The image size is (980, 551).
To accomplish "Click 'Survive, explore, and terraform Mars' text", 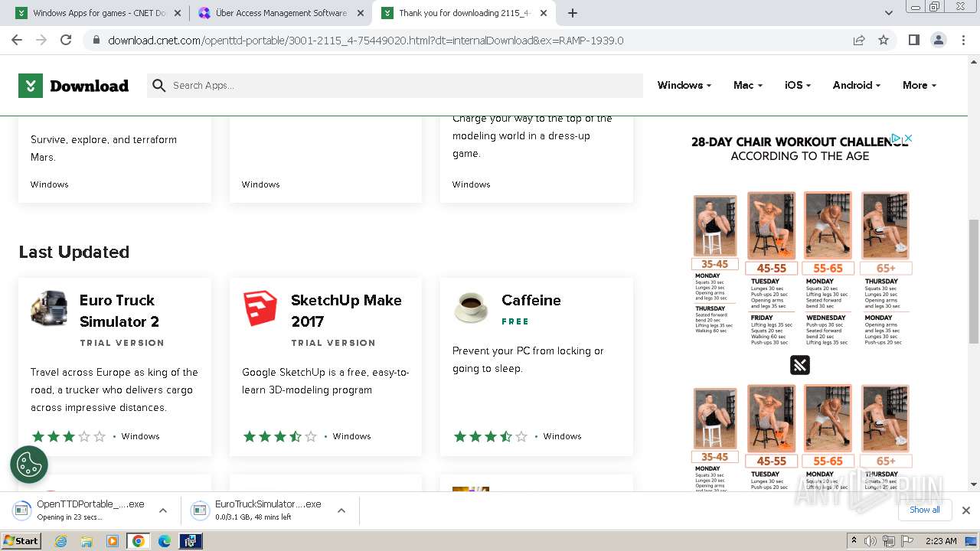I will click(x=104, y=148).
